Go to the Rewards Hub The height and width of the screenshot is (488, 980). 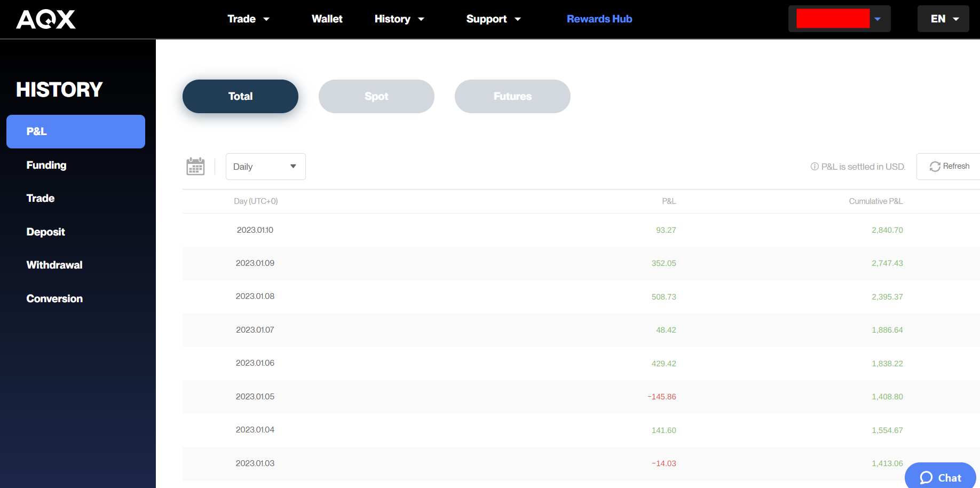click(599, 19)
